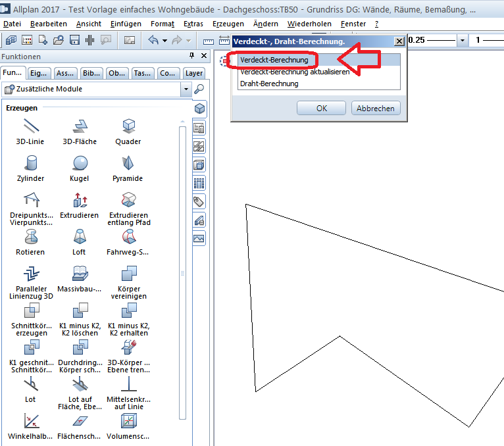
Task: Choose the Zylinder tool
Action: 32,163
